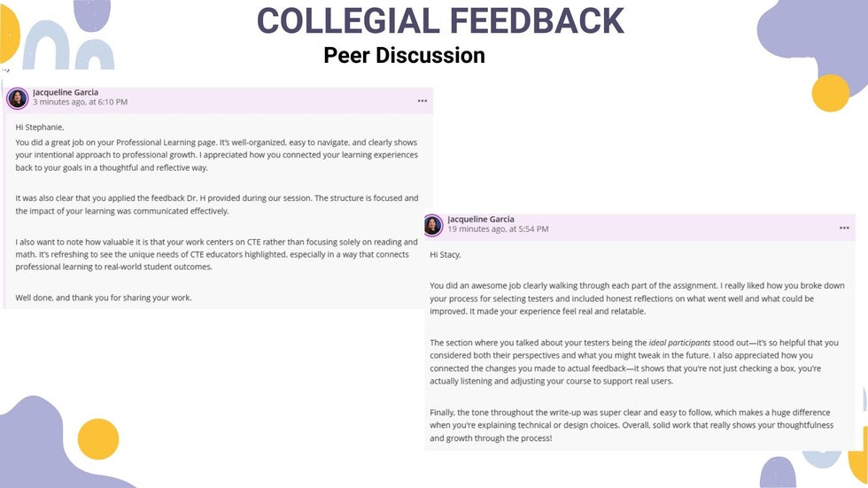The width and height of the screenshot is (868, 488).
Task: Click paragraph mentioning feedback Dr. H provided
Action: point(217,205)
